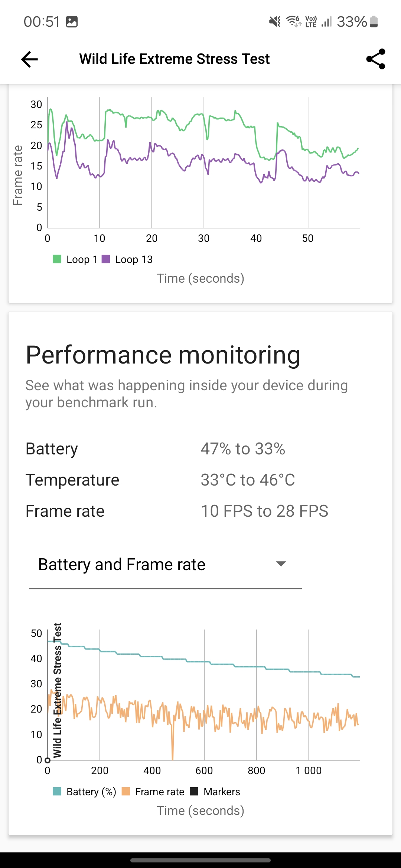
Task: Select the Wild Life Extreme Stress Test title
Action: (x=175, y=59)
